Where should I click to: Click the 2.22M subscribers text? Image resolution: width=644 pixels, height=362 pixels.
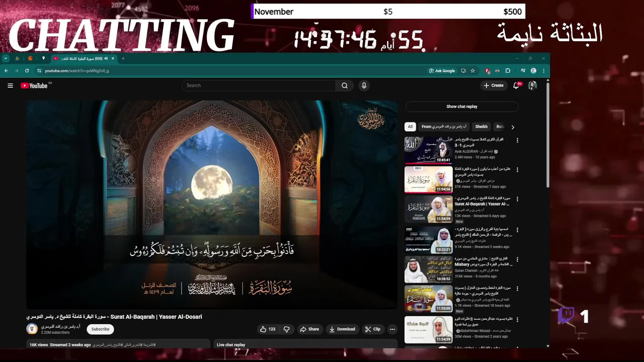(x=55, y=332)
